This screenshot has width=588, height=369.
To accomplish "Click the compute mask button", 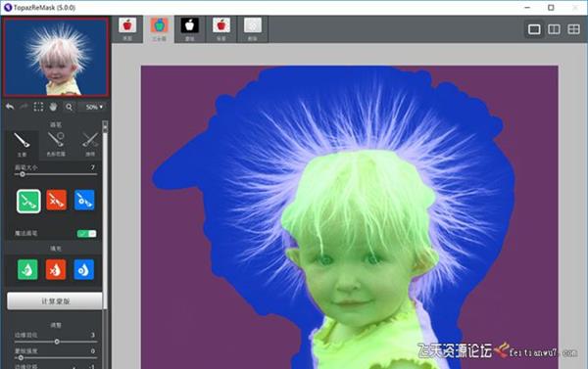I will [55, 301].
